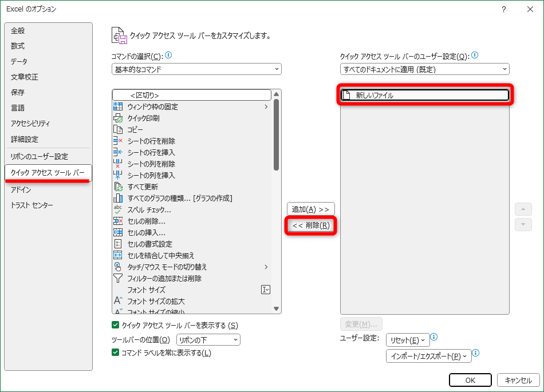Click the すべて更新 (Refresh All) icon
This screenshot has height=392, width=544.
click(x=118, y=187)
